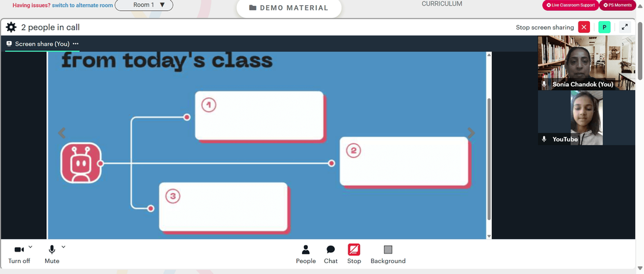Viewport: 644px width, 274px height.
Task: Click '2 people in call' text
Action: tap(50, 28)
